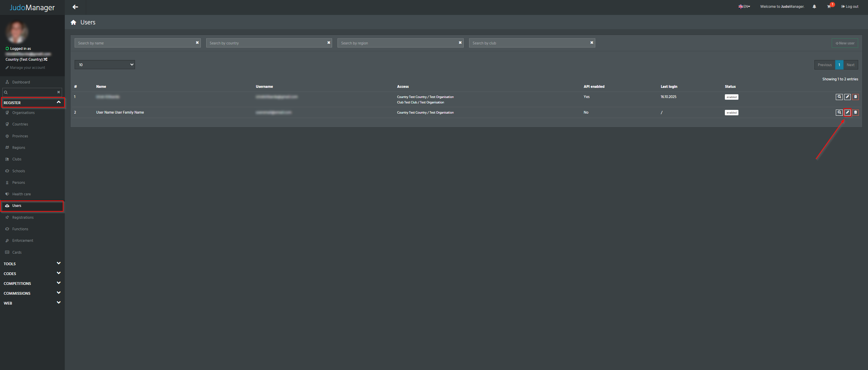Open the EN language dropdown
Viewport: 868px width, 370px height.
coord(744,6)
